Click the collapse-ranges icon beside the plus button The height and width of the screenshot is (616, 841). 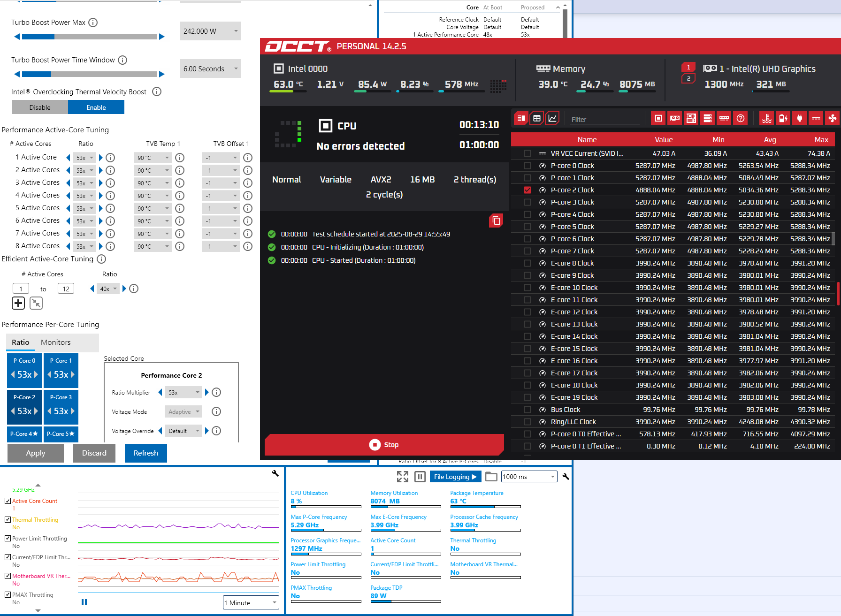coord(36,303)
